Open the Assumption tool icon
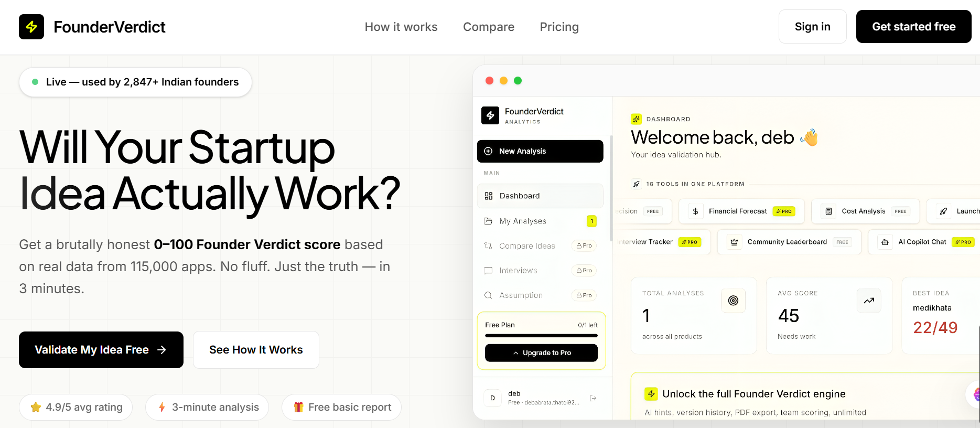980x428 pixels. 488,295
